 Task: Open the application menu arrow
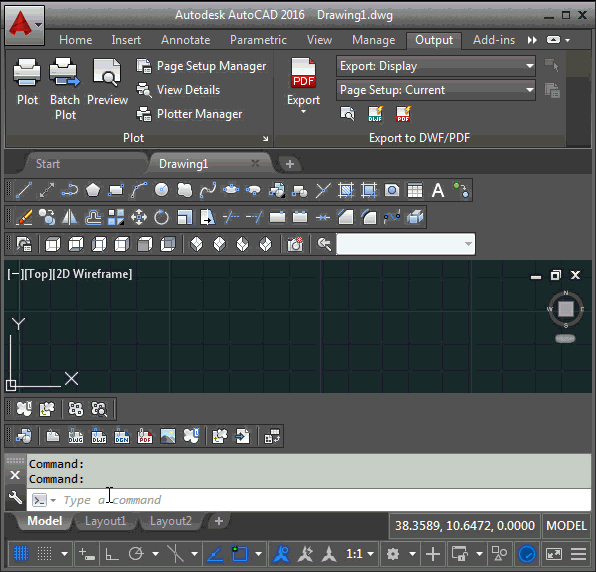(x=38, y=25)
